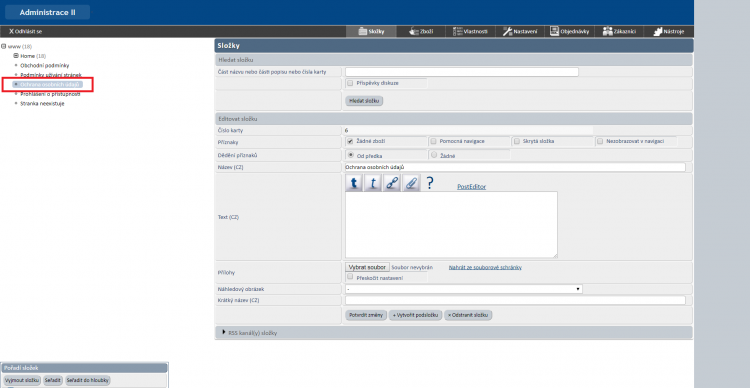Open the PostEditor link
Viewport: 750px width, 388px height.
point(471,187)
